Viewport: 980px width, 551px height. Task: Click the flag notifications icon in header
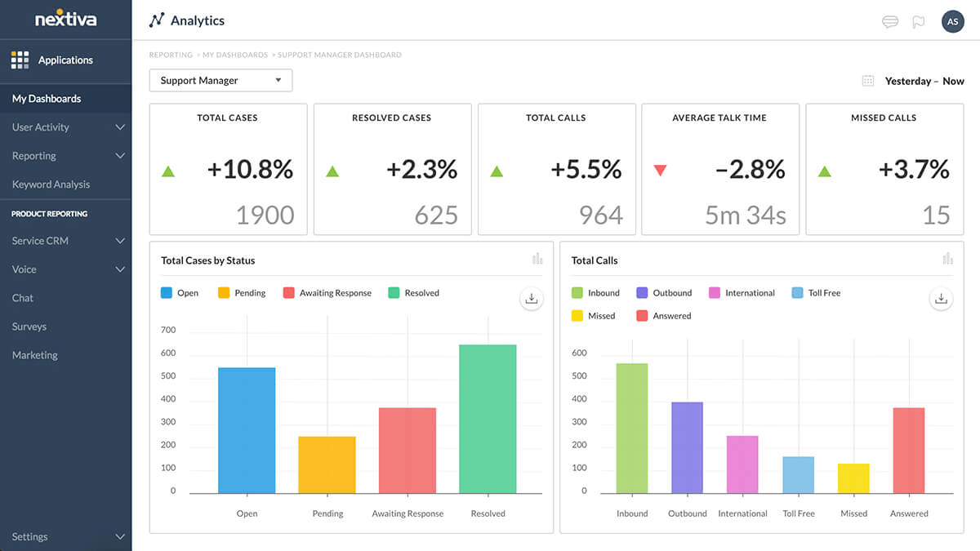point(918,22)
